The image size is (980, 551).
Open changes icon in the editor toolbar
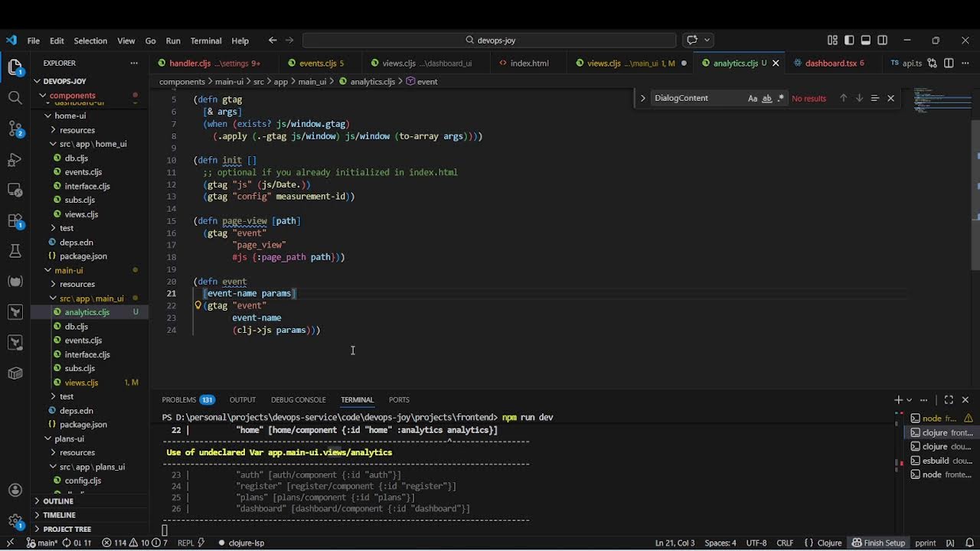point(932,64)
